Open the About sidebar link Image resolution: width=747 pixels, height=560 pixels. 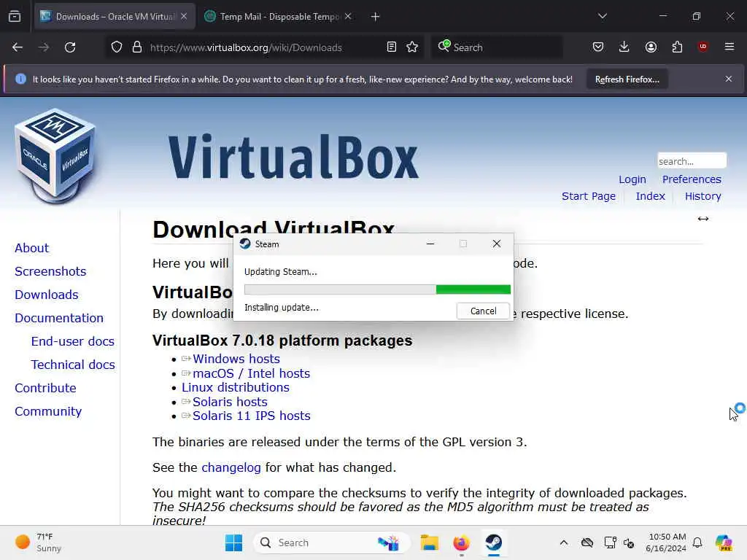(32, 248)
